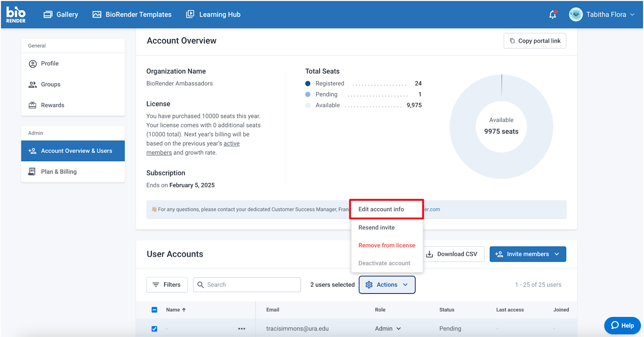The height and width of the screenshot is (337, 644).
Task: Open the Gallery page
Action: coord(61,14)
